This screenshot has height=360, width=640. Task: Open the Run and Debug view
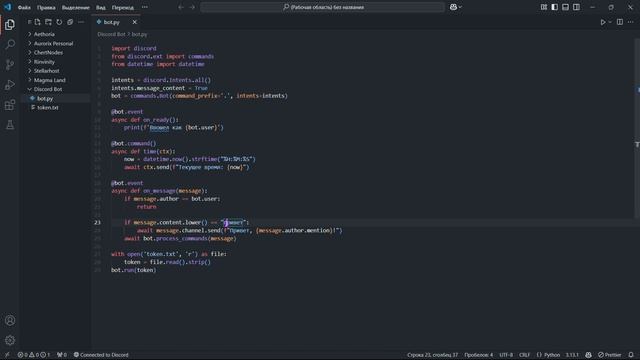coord(10,85)
